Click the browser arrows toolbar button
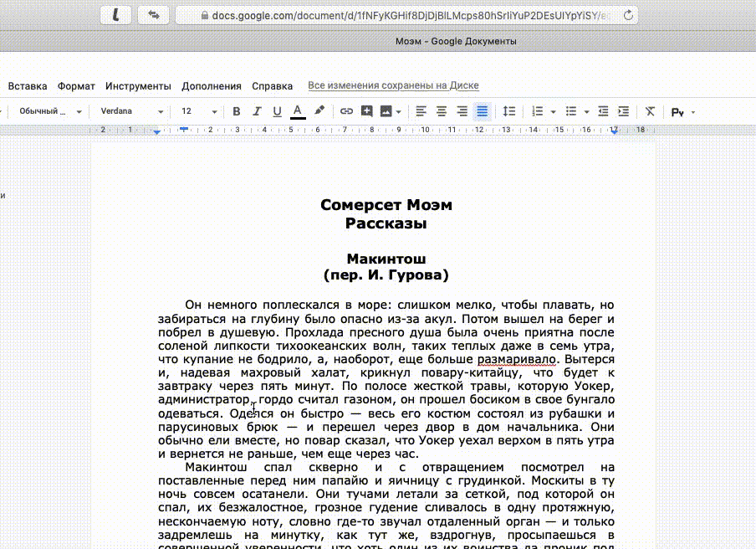 (153, 15)
